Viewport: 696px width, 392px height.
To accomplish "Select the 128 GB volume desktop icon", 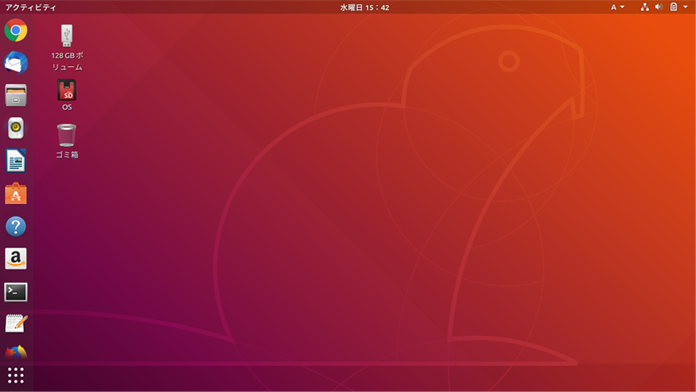I will (67, 48).
